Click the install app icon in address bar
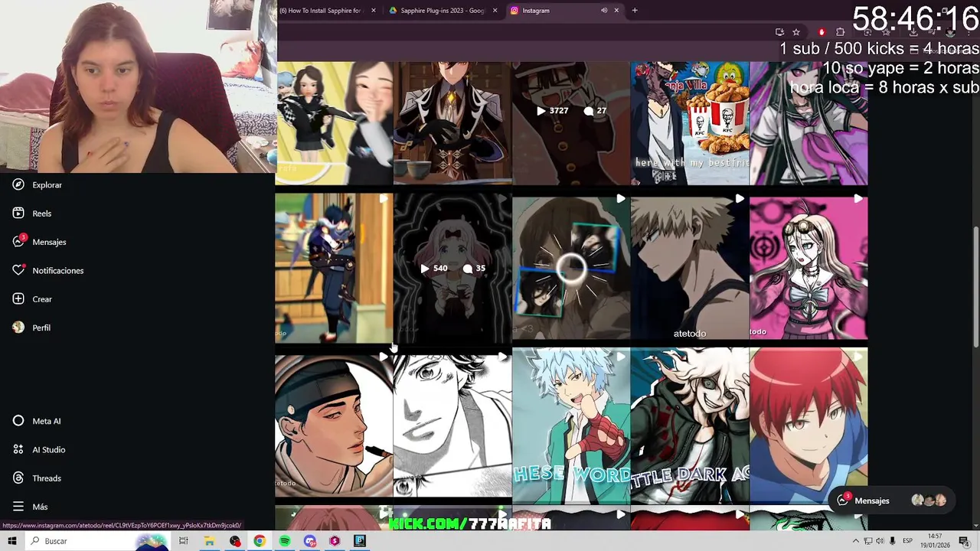980x551 pixels. coord(779,32)
